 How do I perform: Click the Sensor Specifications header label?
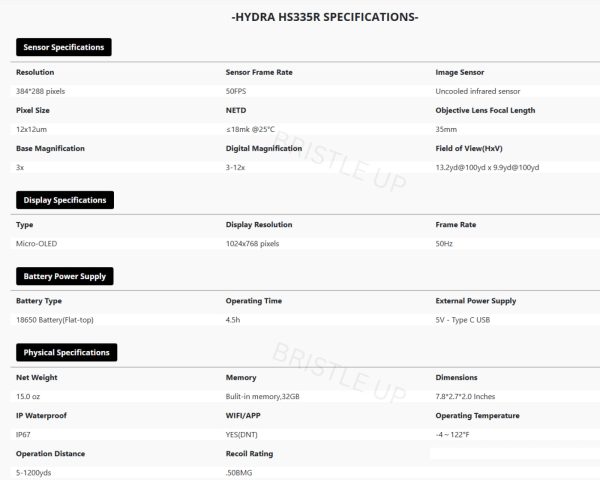point(62,47)
